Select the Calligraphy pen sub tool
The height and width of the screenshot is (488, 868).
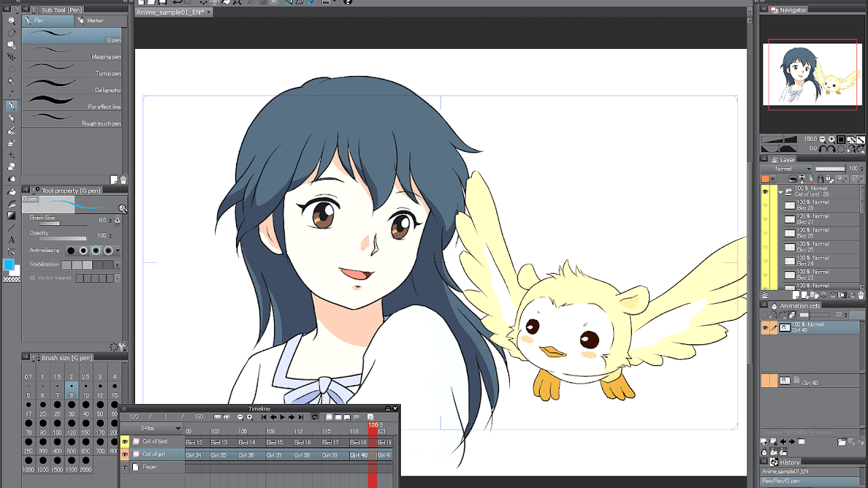point(72,86)
